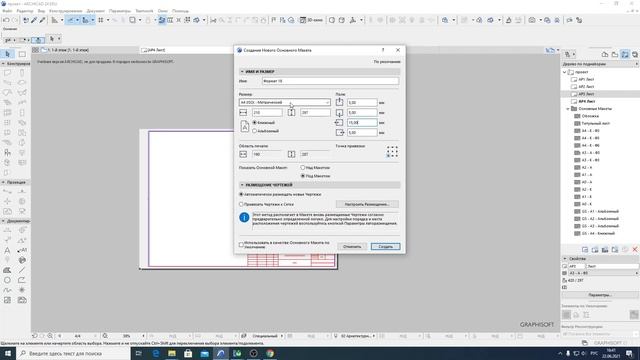Open the Вид menu
Image resolution: width=640 pixels, height=360 pixels.
coord(41,11)
